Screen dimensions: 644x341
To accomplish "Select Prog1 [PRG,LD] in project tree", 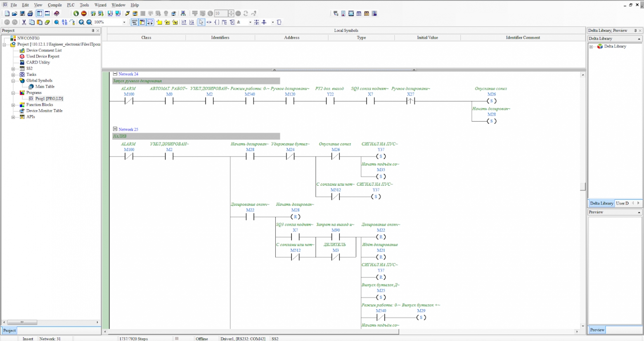I will click(49, 99).
